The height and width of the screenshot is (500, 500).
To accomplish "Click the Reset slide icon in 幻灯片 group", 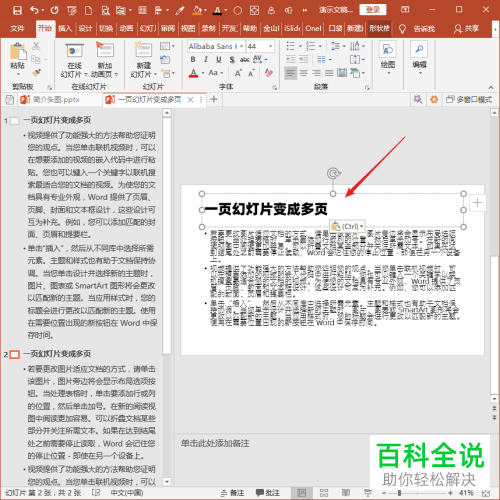I will [165, 60].
